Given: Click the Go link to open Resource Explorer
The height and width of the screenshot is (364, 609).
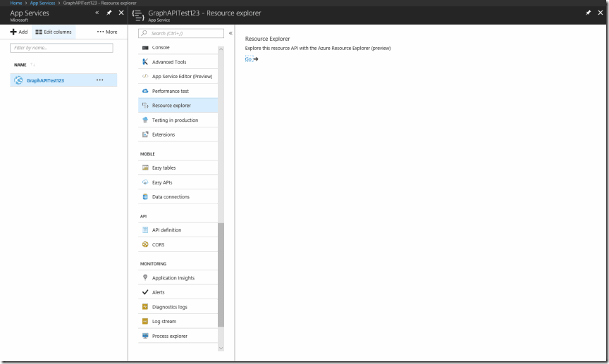Looking at the screenshot, I should [248, 59].
